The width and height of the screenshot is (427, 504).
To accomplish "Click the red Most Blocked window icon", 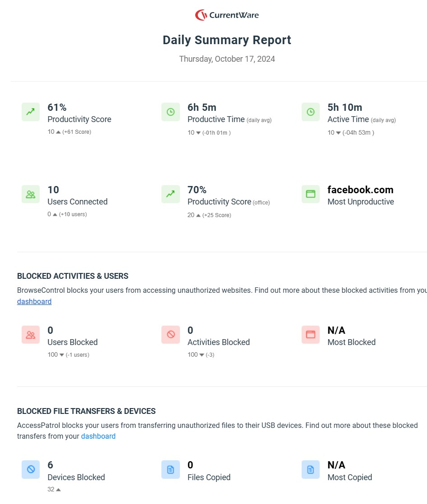I will [x=311, y=335].
